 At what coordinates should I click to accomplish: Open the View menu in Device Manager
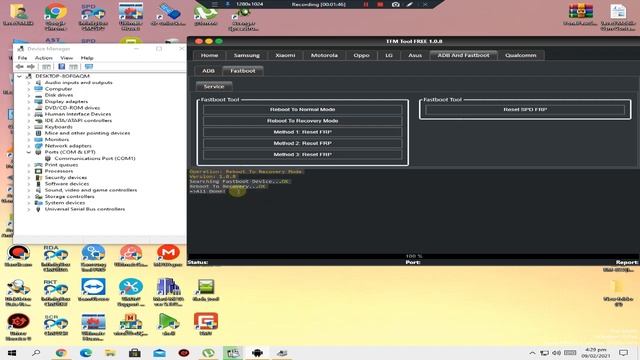coord(67,58)
